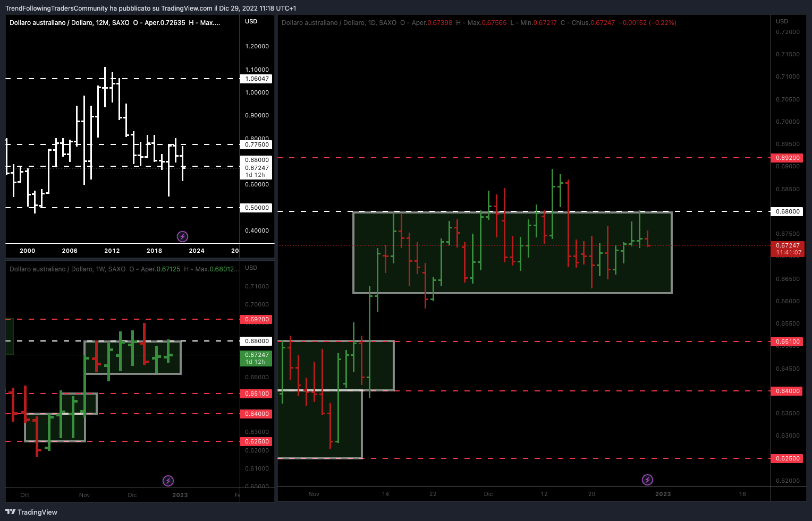
Task: Click the 0.64000 red price label on the 1D chart
Action: (x=787, y=391)
